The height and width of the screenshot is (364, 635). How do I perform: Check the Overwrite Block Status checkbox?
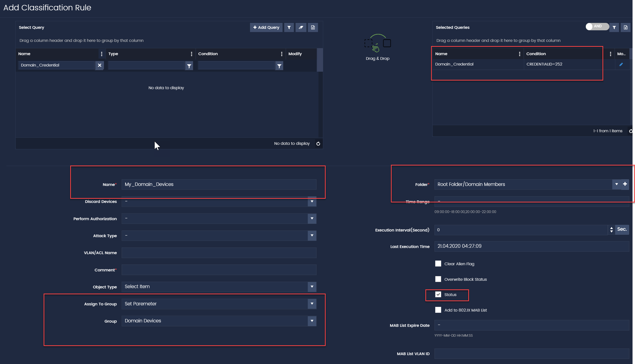(438, 279)
